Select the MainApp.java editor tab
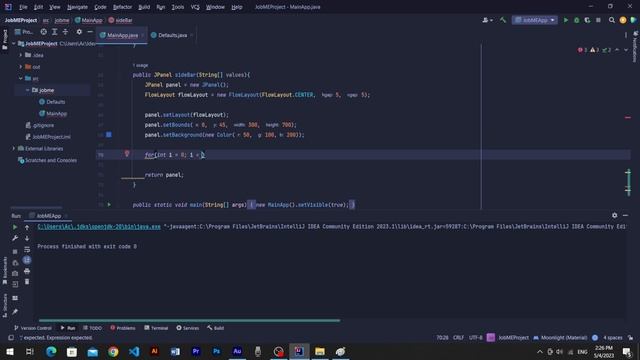 [122, 35]
